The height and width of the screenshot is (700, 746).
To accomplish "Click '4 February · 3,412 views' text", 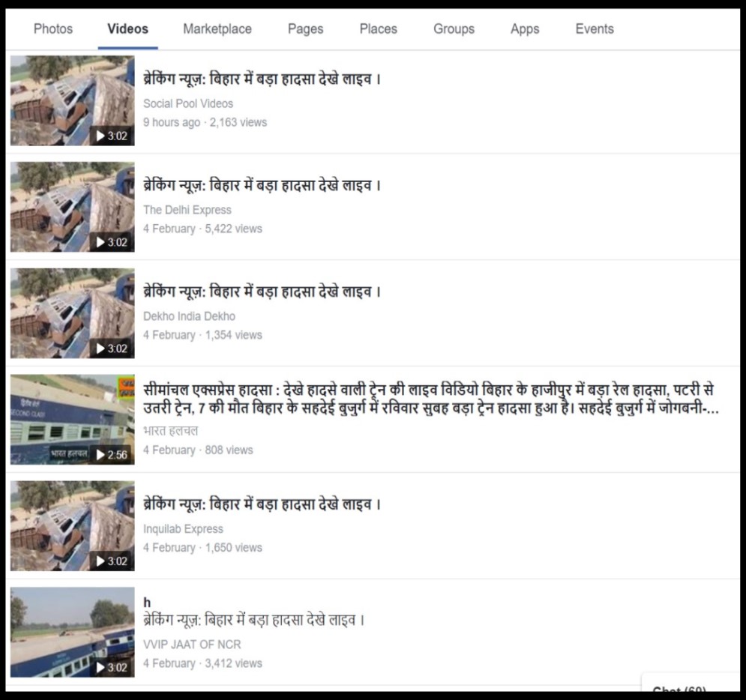I will point(202,664).
